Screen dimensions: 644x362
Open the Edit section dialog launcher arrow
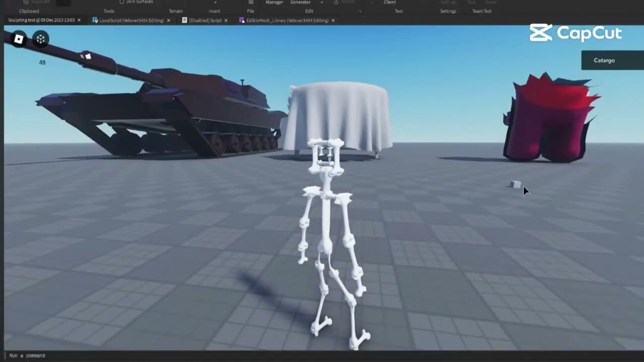[360, 11]
